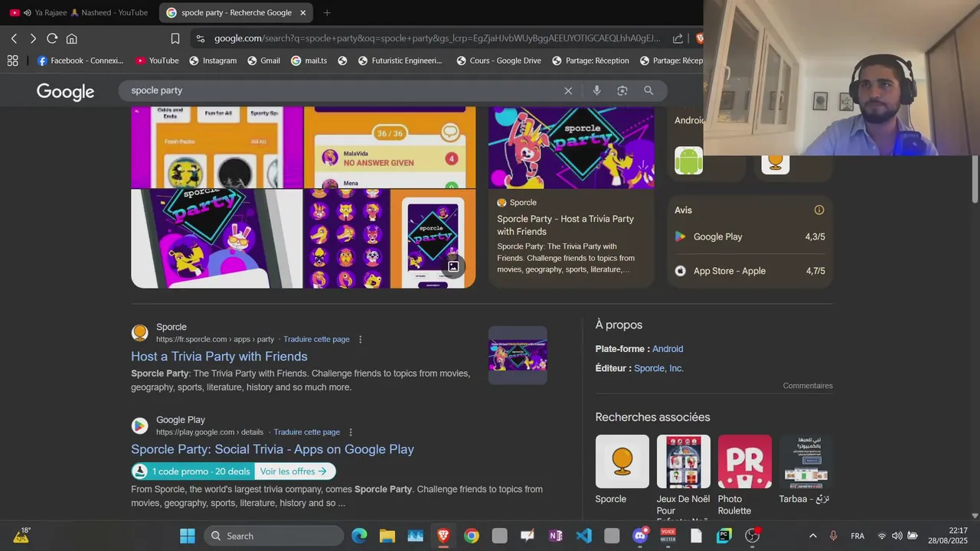Reload the current page
Image resolution: width=980 pixels, height=551 pixels.
point(52,38)
